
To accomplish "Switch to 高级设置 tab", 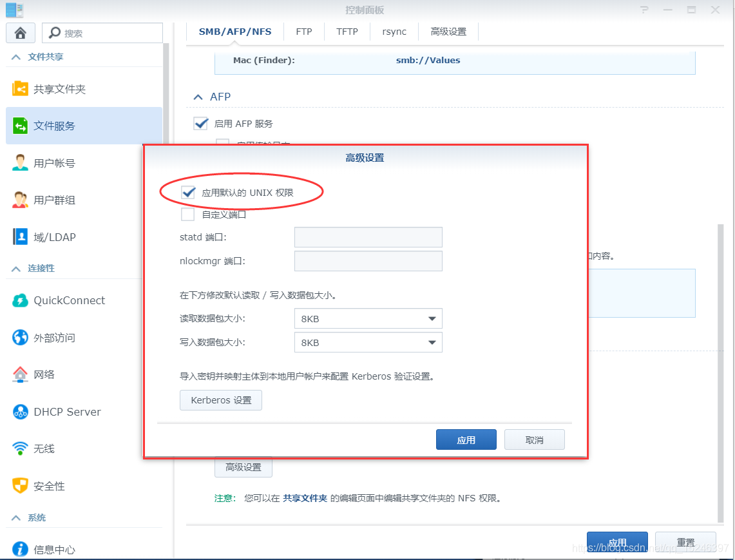I will [x=448, y=32].
